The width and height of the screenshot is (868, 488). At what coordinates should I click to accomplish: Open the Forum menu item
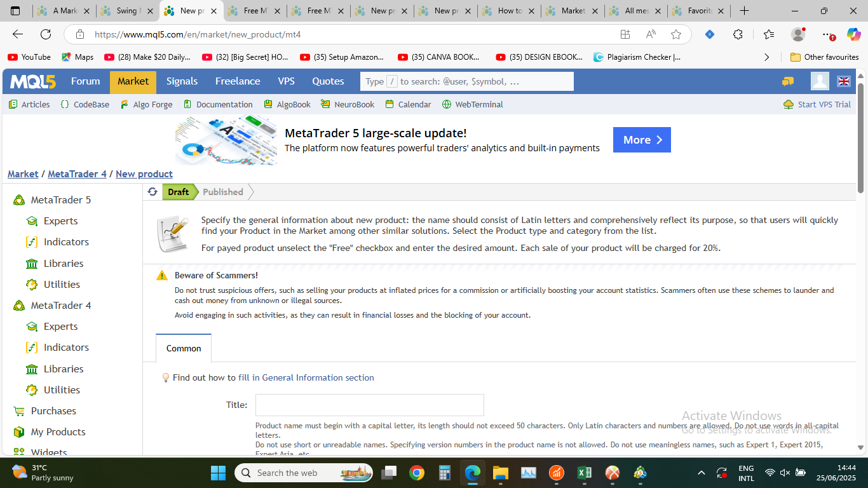click(x=86, y=81)
